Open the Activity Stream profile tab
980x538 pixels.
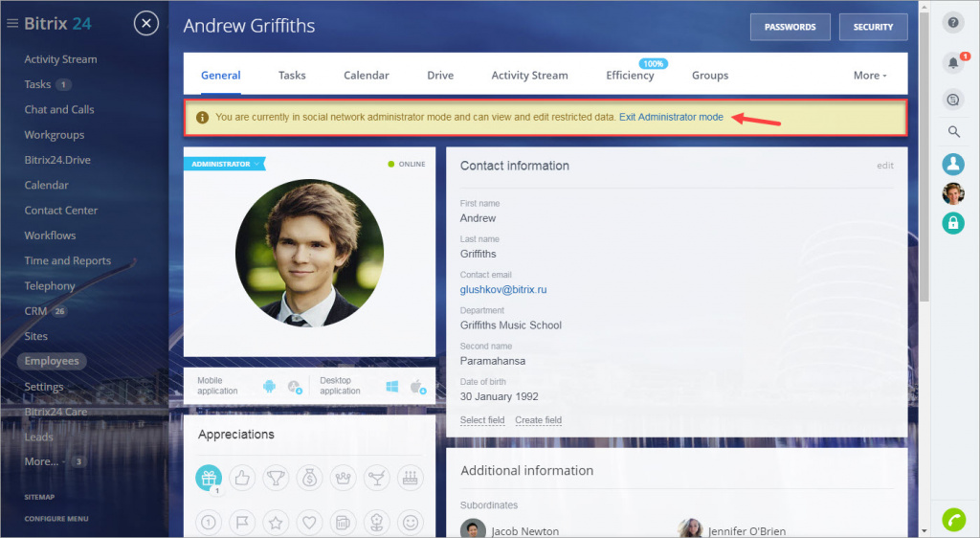coord(529,75)
